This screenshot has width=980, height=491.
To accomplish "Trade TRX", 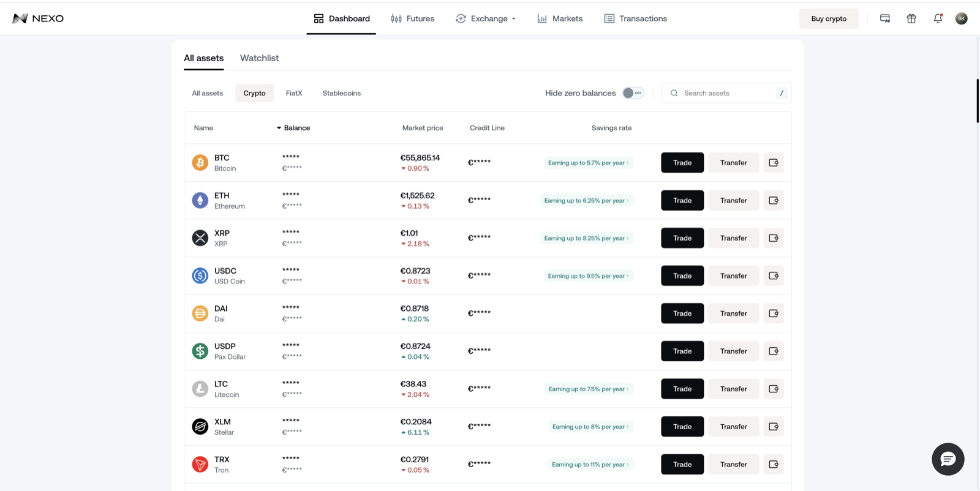I will point(682,464).
